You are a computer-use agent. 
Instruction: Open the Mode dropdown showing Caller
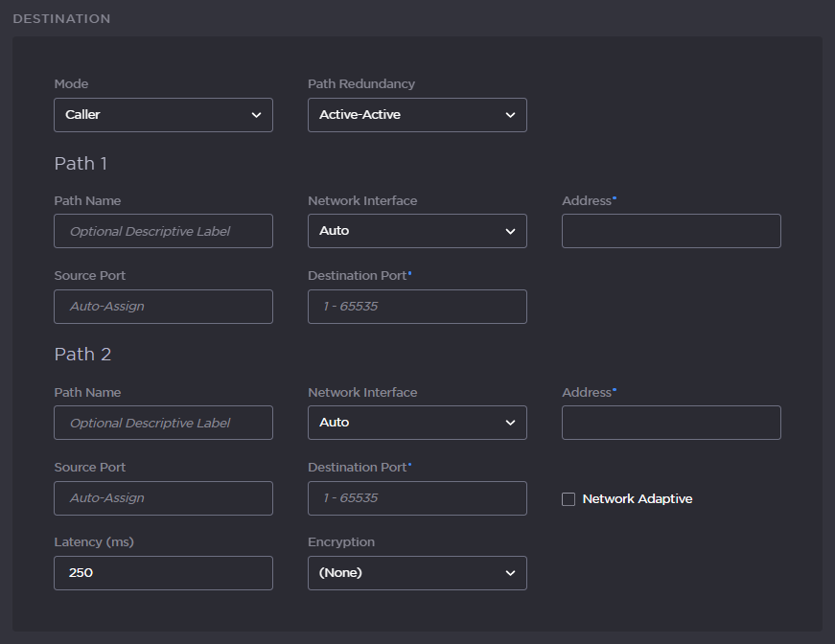163,114
